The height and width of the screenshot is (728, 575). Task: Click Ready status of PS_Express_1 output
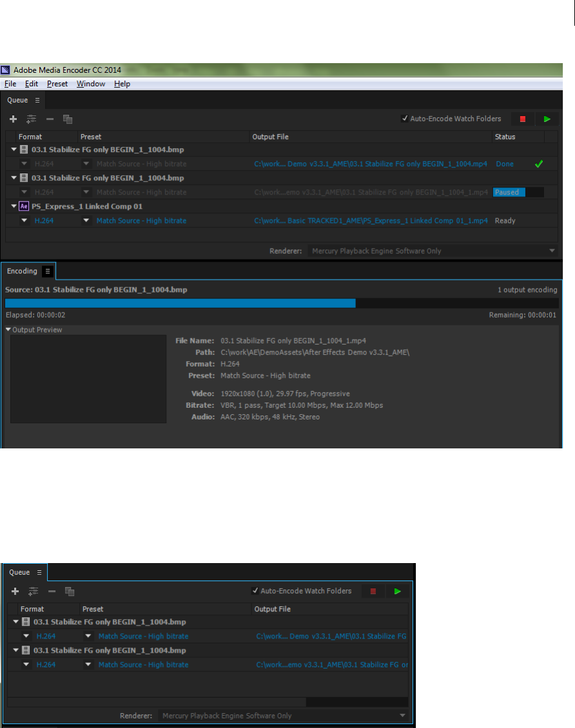[x=505, y=220]
